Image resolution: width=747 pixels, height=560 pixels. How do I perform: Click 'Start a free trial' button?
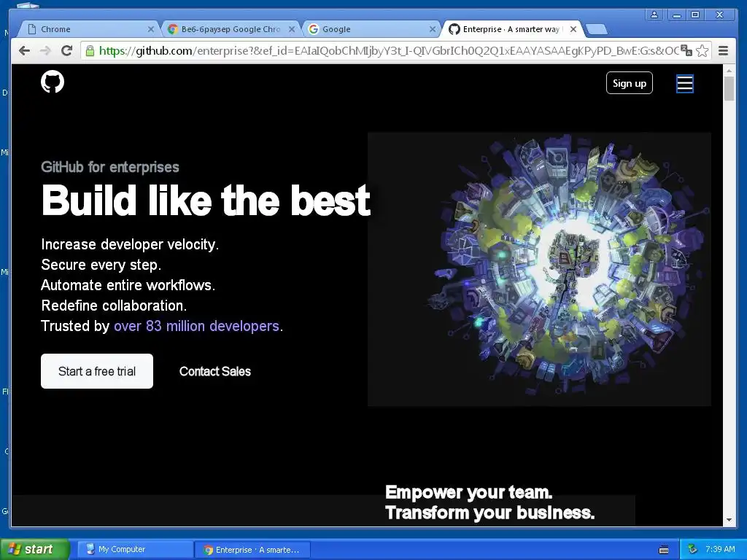click(97, 371)
